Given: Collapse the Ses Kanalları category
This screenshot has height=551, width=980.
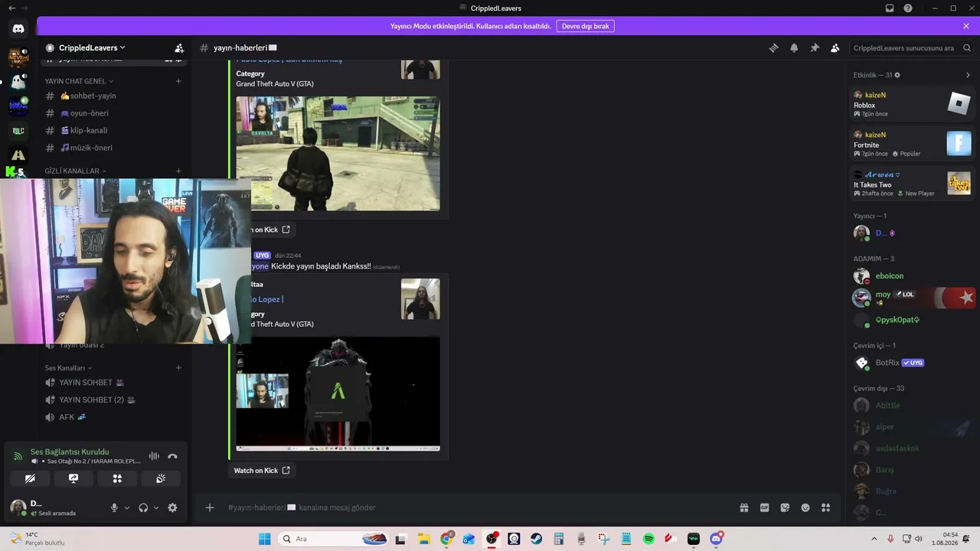Looking at the screenshot, I should point(68,368).
